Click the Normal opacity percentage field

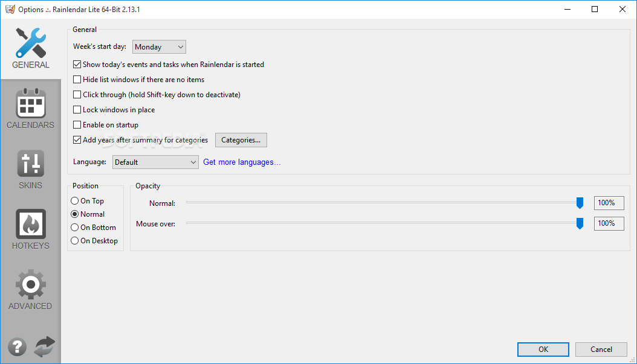pyautogui.click(x=609, y=203)
